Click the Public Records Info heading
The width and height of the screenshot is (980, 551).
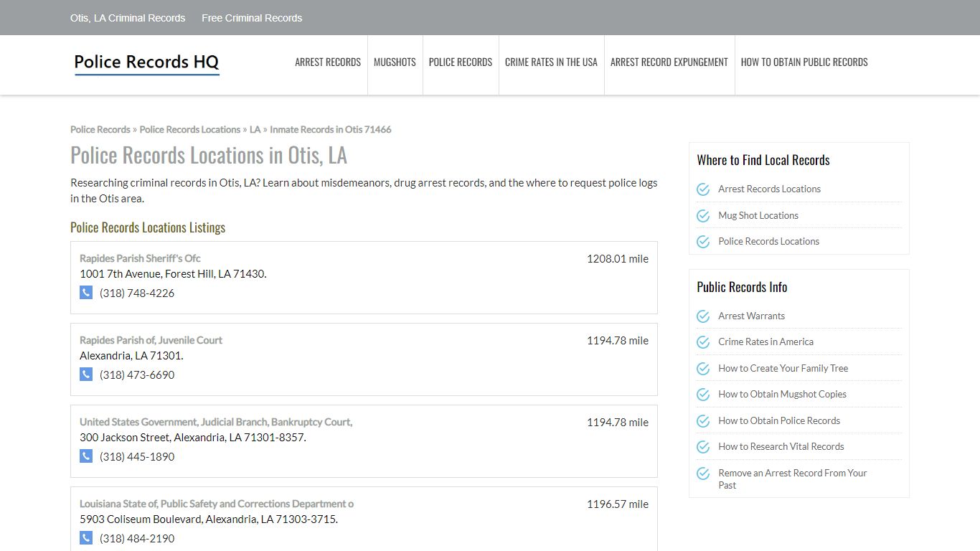[x=742, y=287]
